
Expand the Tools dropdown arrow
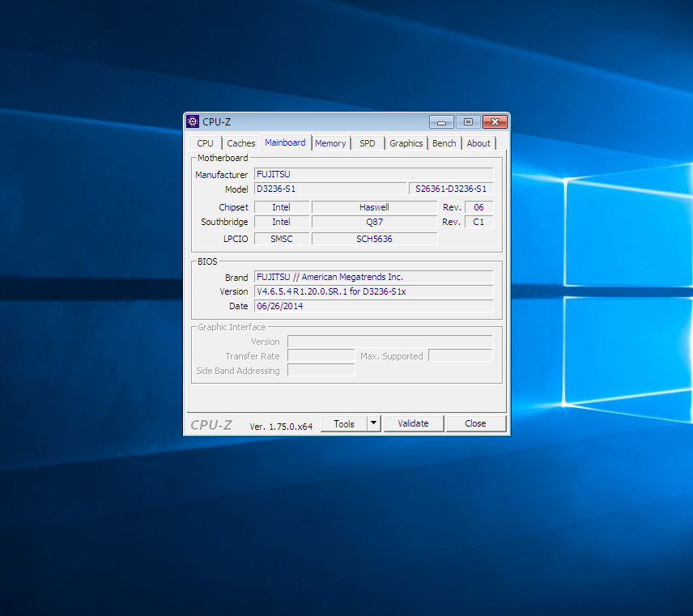point(373,423)
